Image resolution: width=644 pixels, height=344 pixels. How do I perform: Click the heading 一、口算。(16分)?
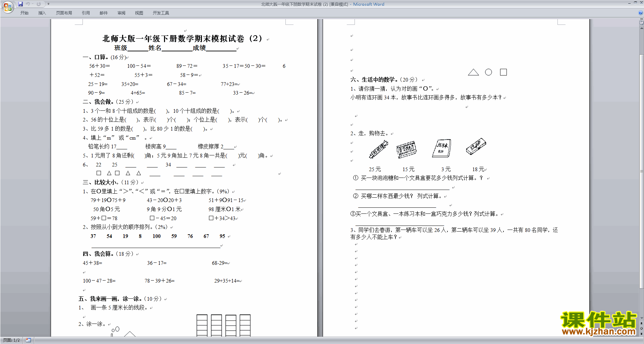[104, 57]
